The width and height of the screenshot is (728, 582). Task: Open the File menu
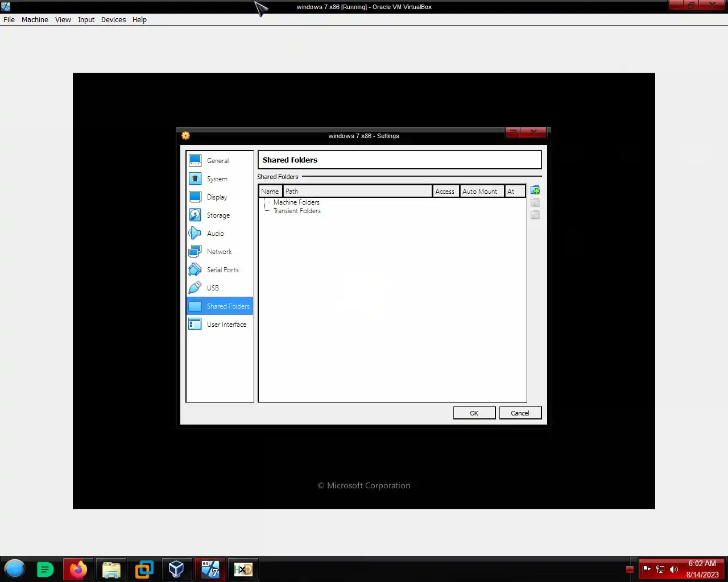9,19
